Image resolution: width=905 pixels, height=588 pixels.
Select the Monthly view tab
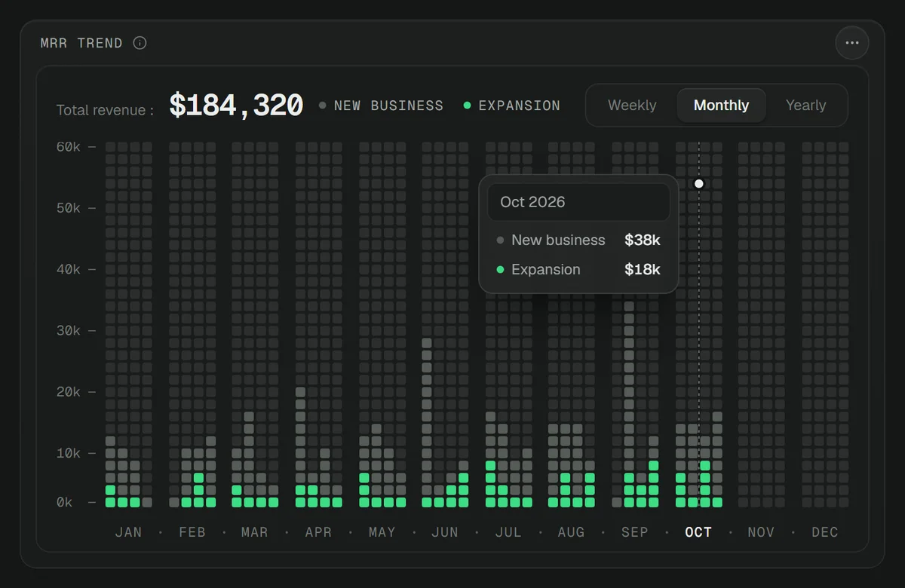coord(721,106)
